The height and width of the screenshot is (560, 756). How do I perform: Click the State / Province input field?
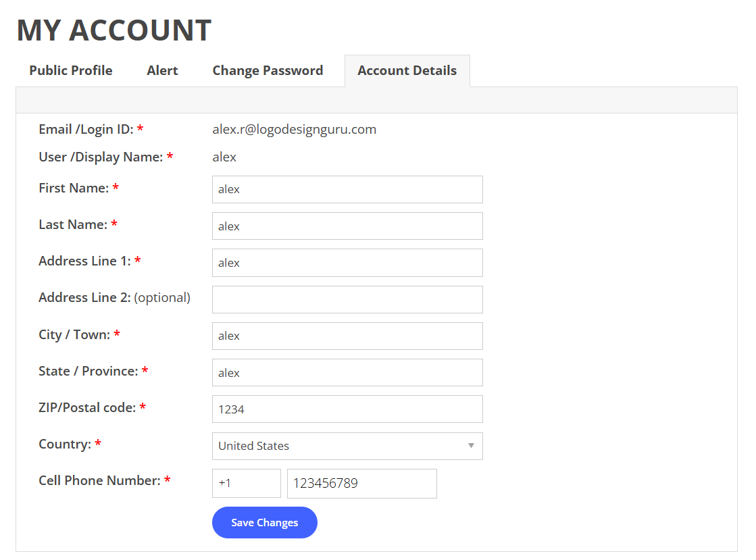[x=347, y=372]
